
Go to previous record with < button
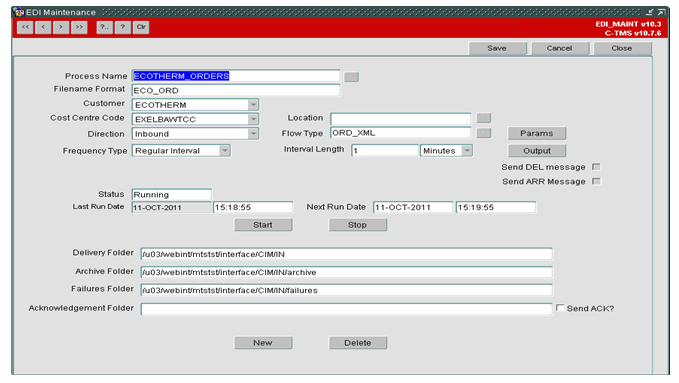[43, 27]
